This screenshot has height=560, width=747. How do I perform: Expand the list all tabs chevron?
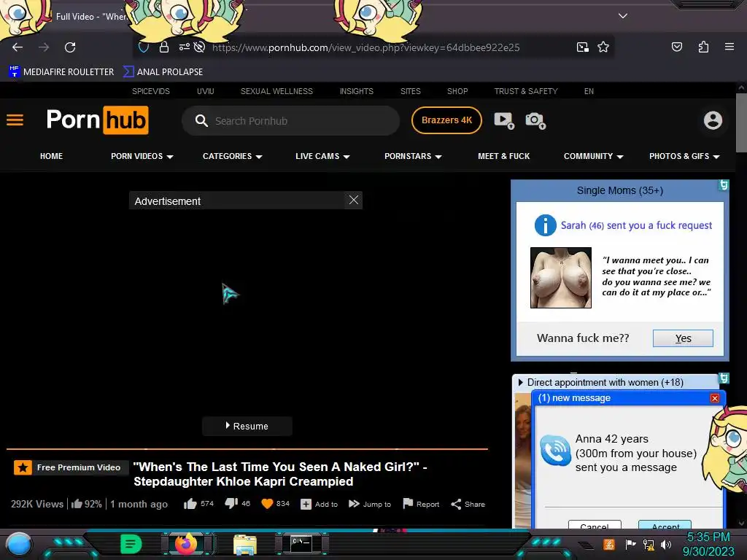623,16
